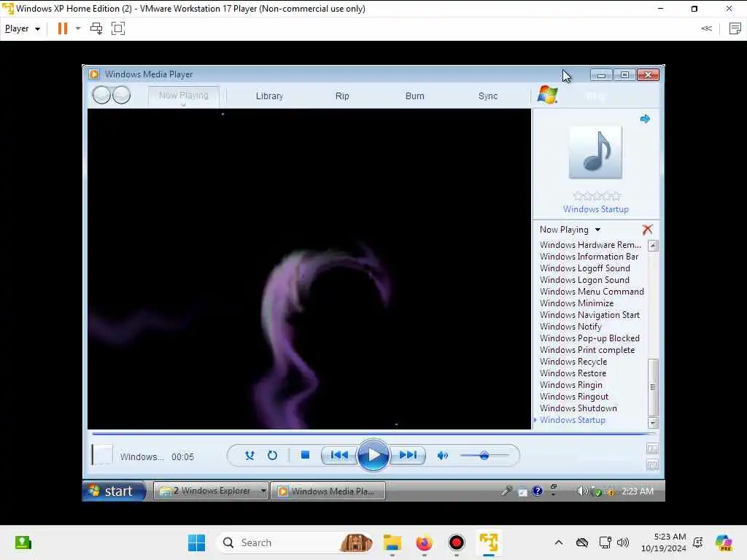
Task: Open the host Windows 11 Start button
Action: (x=196, y=542)
